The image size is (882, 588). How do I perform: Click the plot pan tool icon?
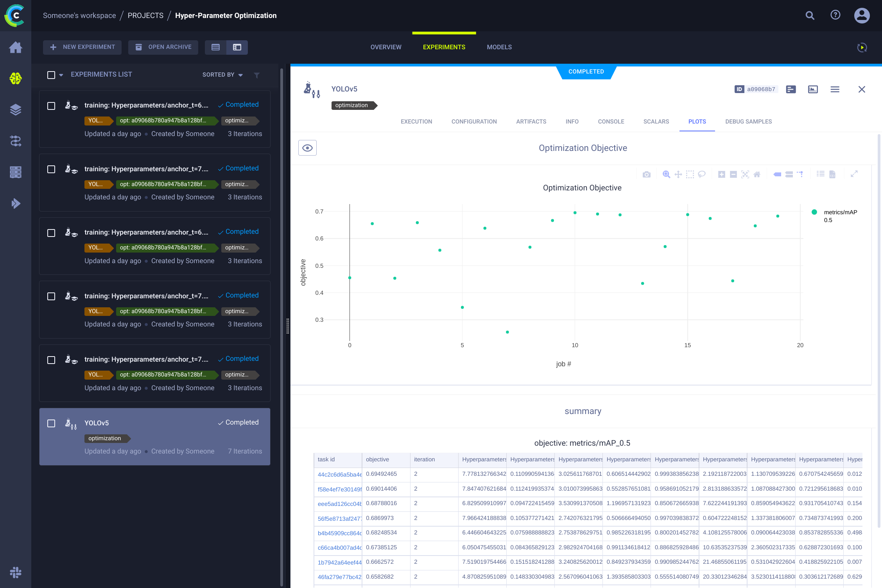(678, 174)
